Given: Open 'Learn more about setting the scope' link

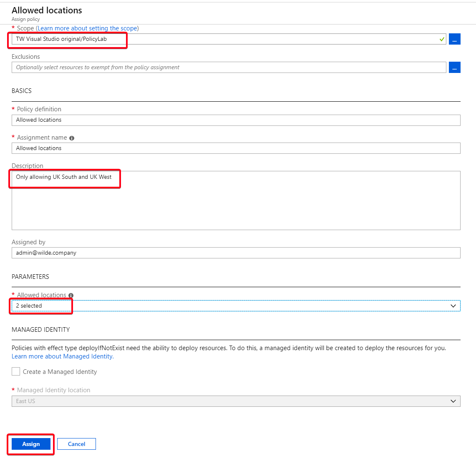Looking at the screenshot, I should (x=87, y=28).
